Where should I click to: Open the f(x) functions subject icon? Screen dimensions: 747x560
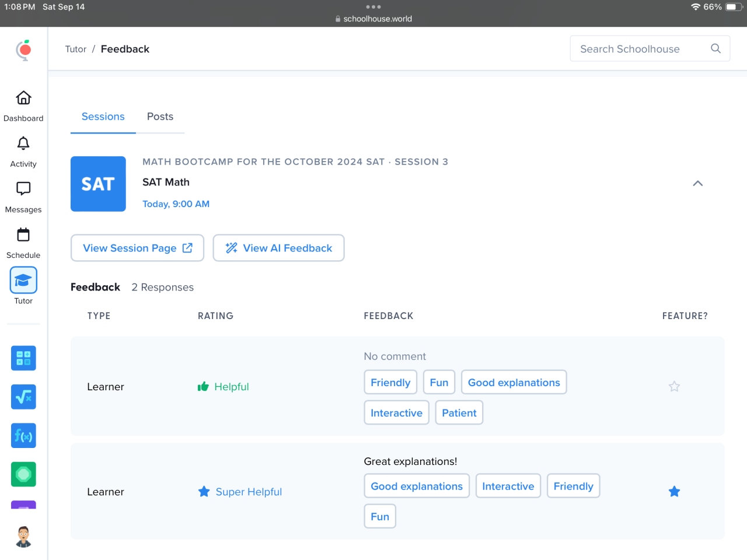[23, 436]
